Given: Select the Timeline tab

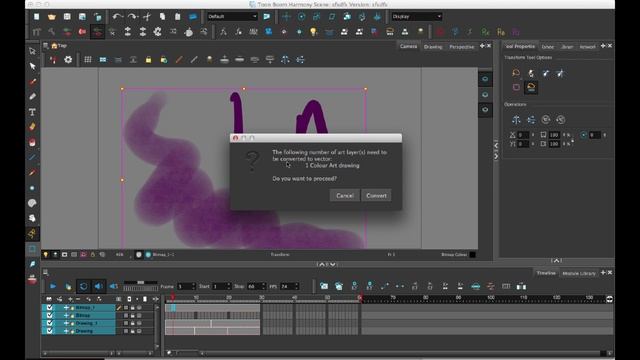Looking at the screenshot, I should point(546,273).
